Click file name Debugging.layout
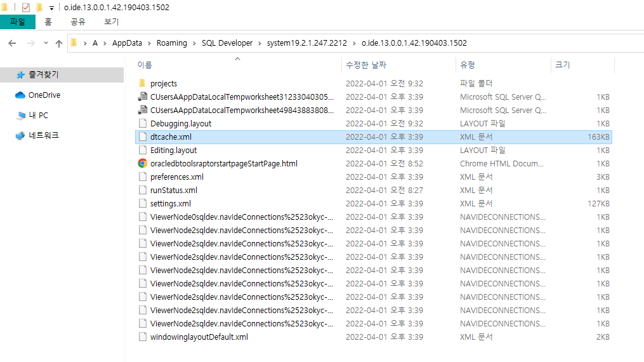This screenshot has height=362, width=644. coord(181,124)
